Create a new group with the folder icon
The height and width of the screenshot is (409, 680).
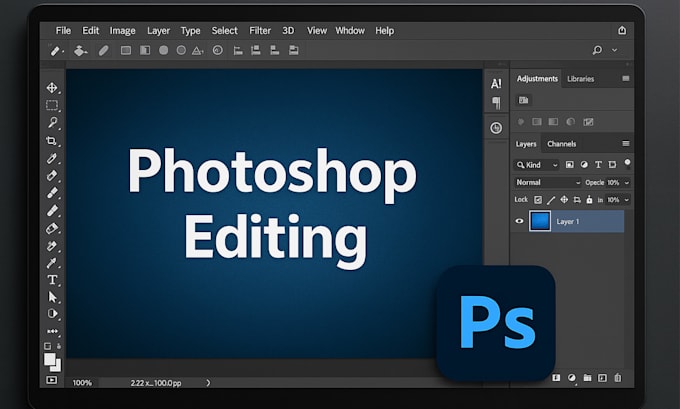coord(587,378)
